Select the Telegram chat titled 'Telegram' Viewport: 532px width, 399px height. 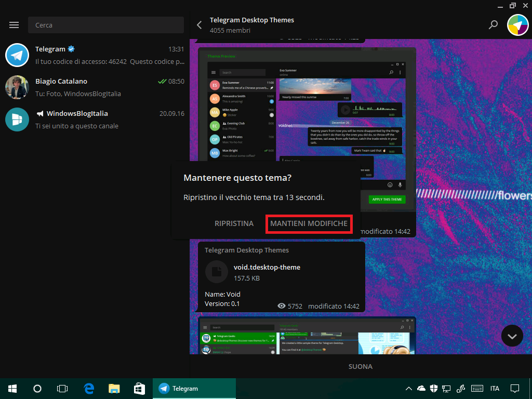(x=50, y=49)
